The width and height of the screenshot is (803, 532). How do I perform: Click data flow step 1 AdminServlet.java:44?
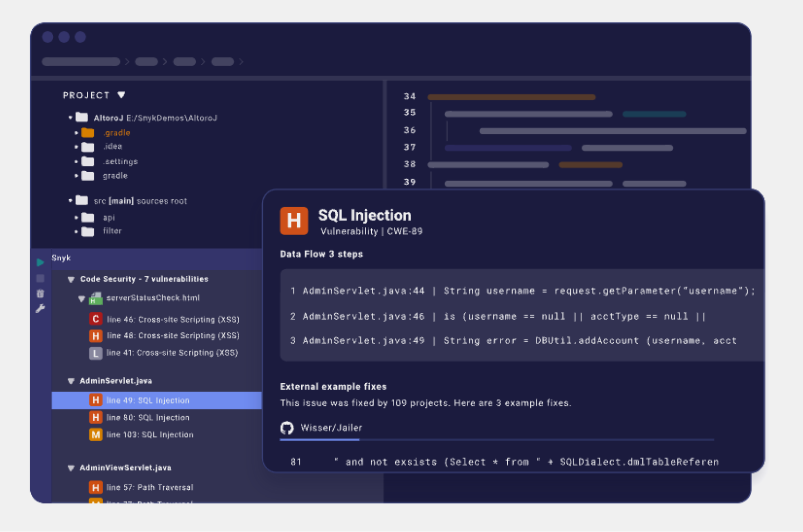pos(363,291)
